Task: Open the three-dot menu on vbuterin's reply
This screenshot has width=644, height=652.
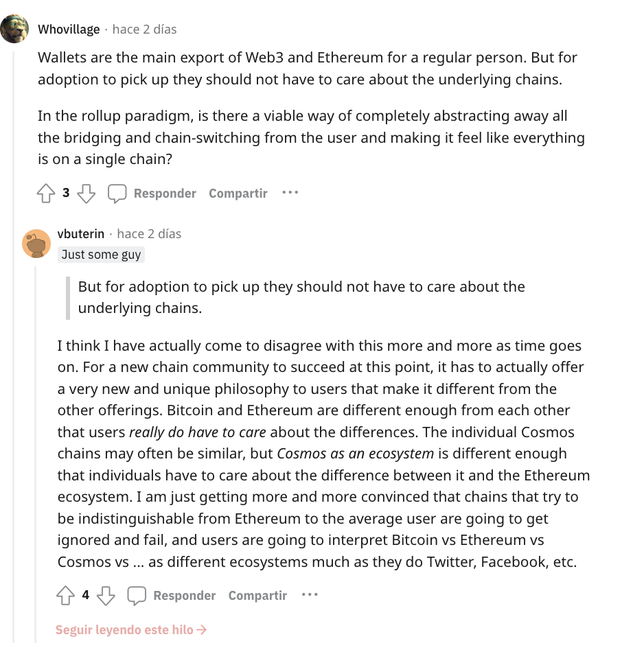Action: (310, 595)
